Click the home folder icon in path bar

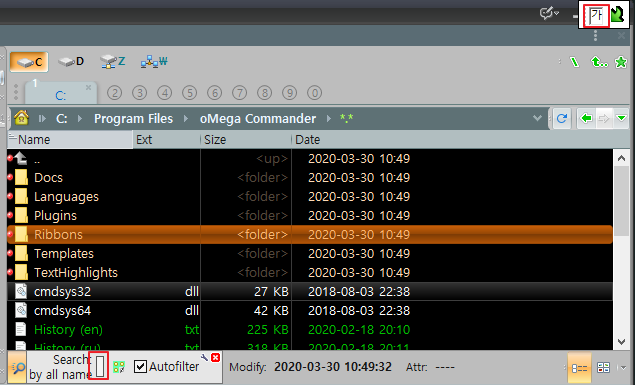coord(21,118)
